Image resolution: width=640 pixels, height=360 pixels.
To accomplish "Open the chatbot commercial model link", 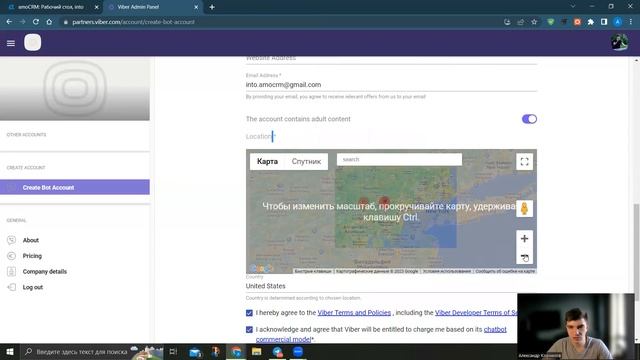I will (381, 334).
